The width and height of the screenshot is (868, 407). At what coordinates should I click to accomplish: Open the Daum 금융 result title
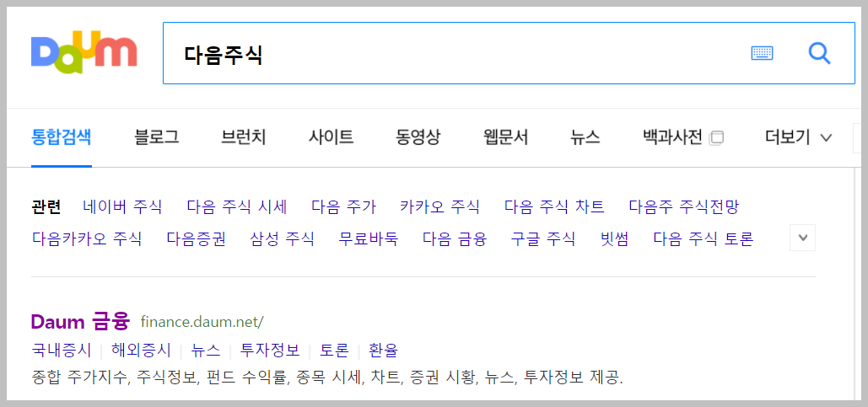pos(80,321)
